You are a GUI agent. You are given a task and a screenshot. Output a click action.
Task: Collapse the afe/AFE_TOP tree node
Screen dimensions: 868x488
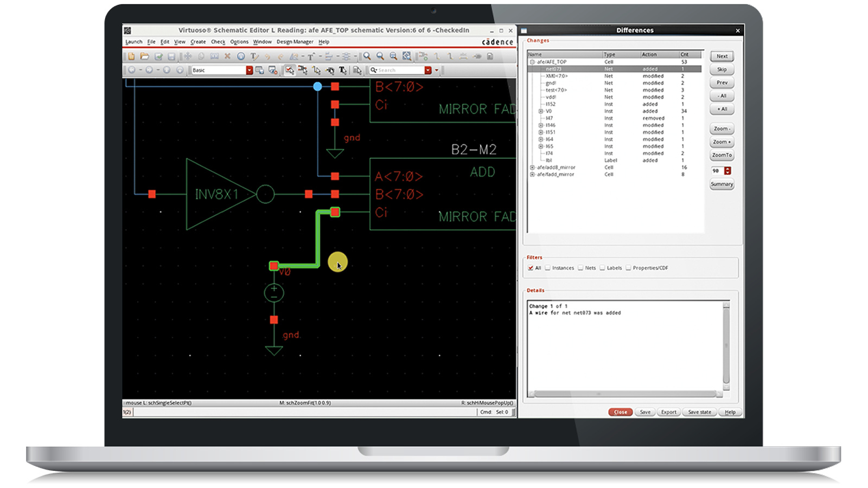click(x=532, y=62)
